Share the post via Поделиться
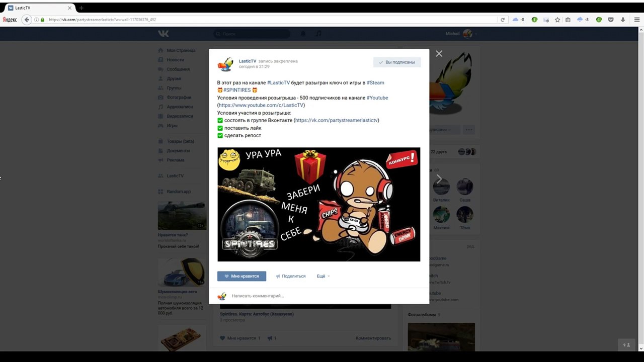 [x=291, y=276]
